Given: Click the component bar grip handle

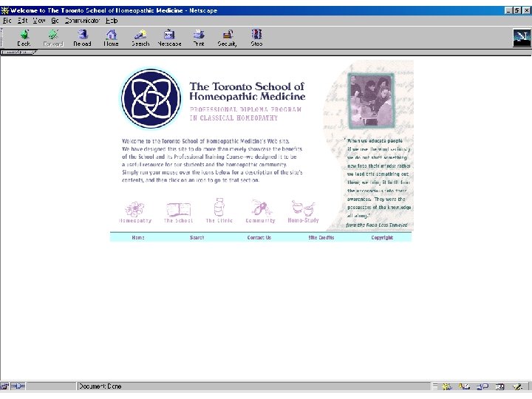Looking at the screenshot, I should (x=435, y=386).
